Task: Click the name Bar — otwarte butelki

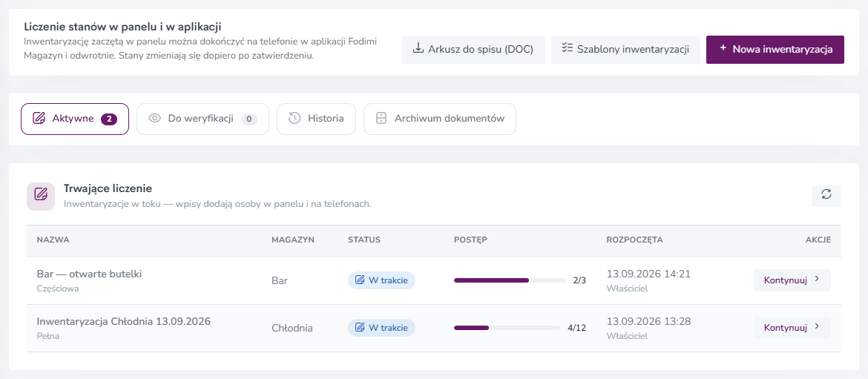Action: coord(90,274)
